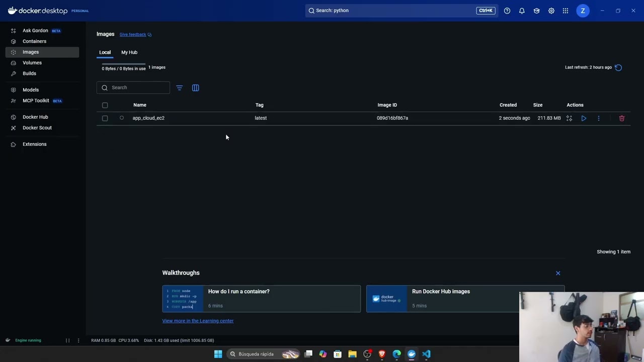Refresh the images list
The width and height of the screenshot is (644, 362).
coord(618,67)
